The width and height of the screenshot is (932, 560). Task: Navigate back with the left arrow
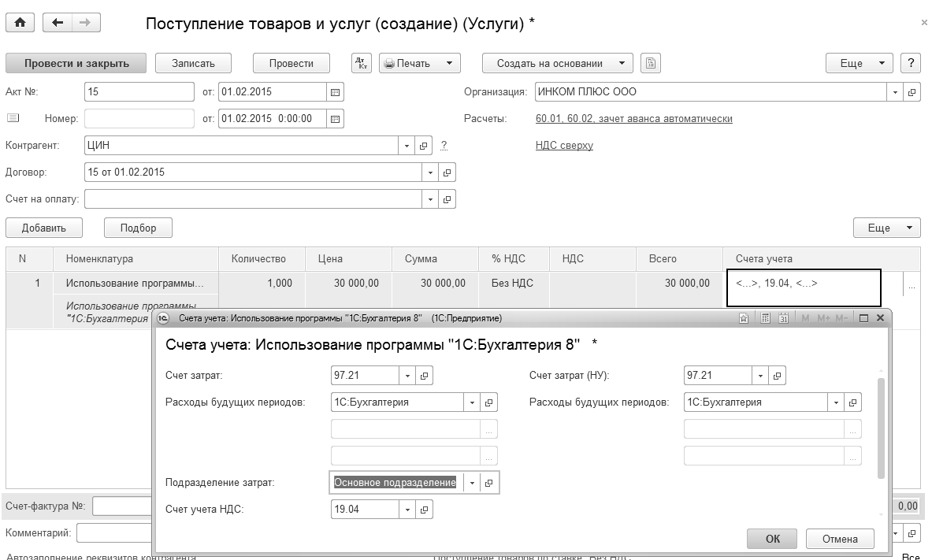(57, 23)
